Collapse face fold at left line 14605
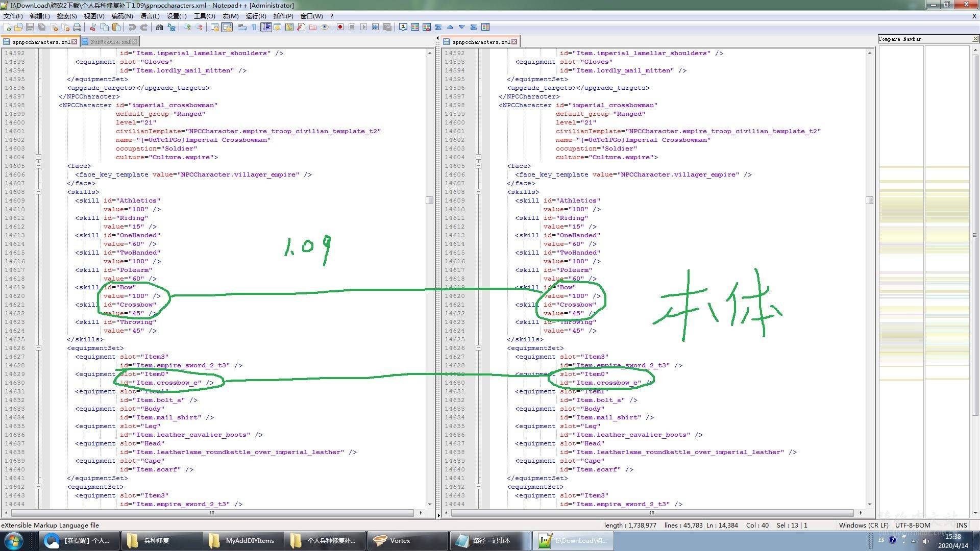Image resolution: width=980 pixels, height=551 pixels. pyautogui.click(x=38, y=166)
